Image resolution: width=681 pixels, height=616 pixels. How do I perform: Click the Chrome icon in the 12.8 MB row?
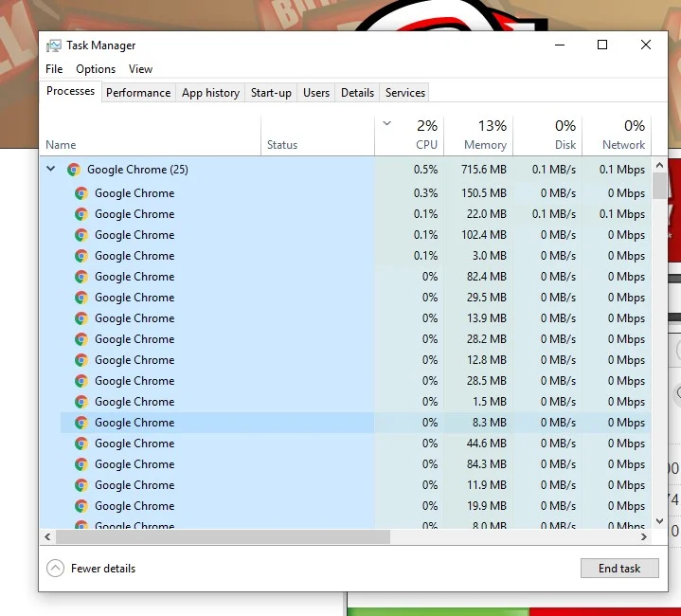coord(81,360)
